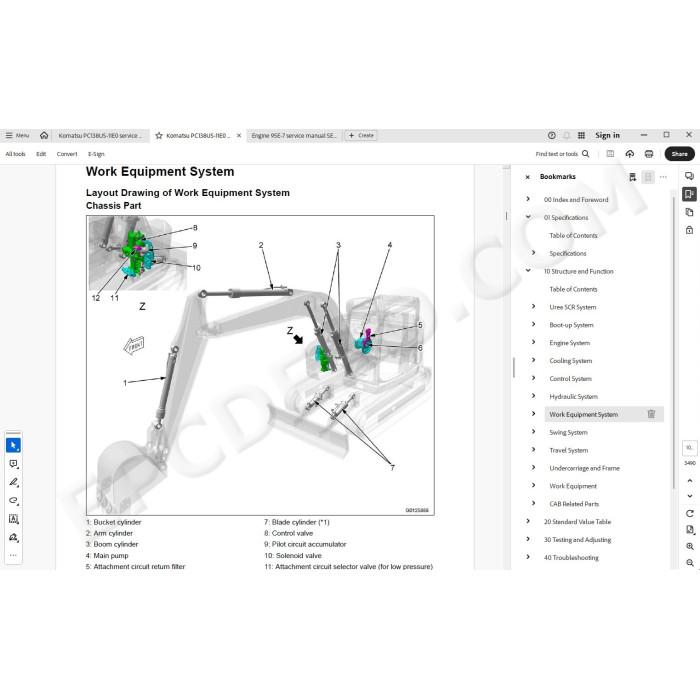Click the zoom out magnifier icon

click(690, 562)
